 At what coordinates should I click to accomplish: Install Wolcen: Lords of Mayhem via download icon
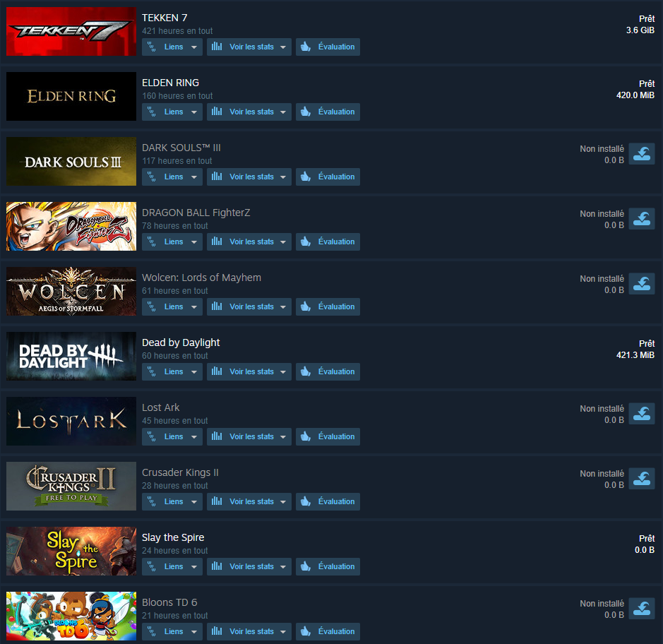coord(641,283)
